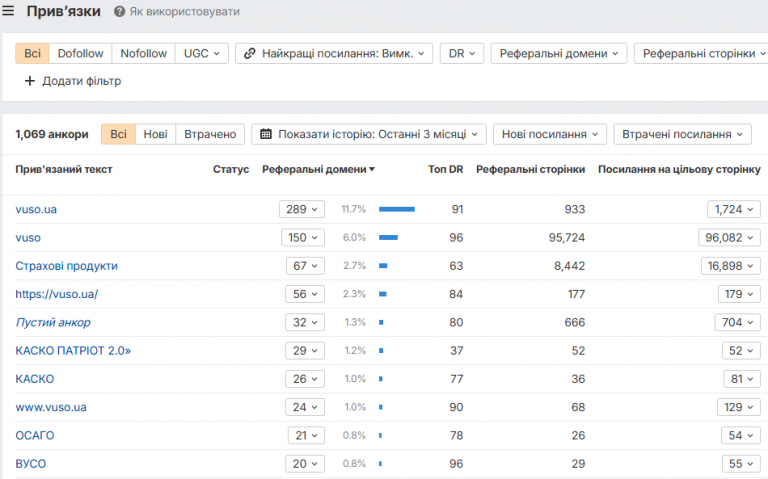
Task: Click the link chain icon in 'Найкращі посилання'
Action: click(x=249, y=53)
